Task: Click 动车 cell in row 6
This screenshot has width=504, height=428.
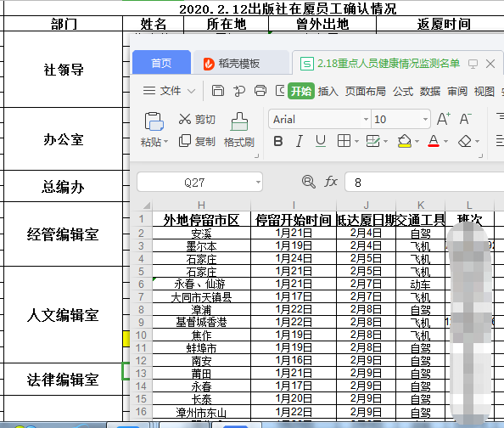Action: (421, 284)
